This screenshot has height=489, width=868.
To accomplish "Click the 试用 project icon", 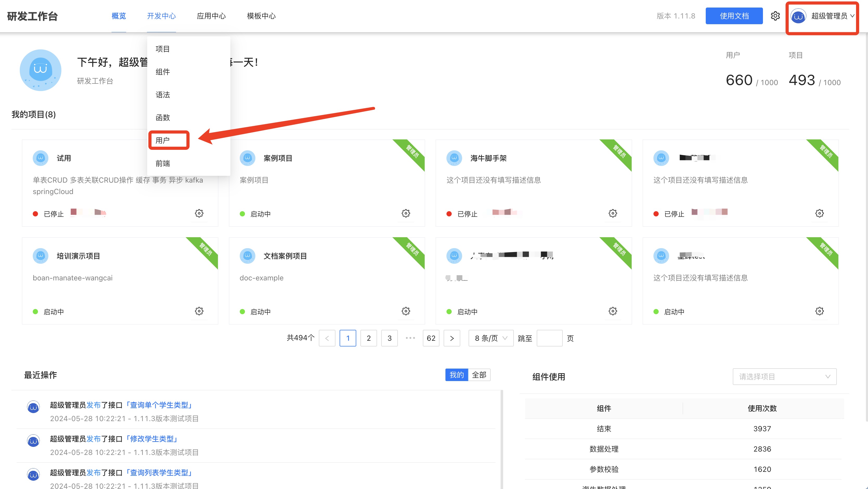I will click(x=40, y=158).
